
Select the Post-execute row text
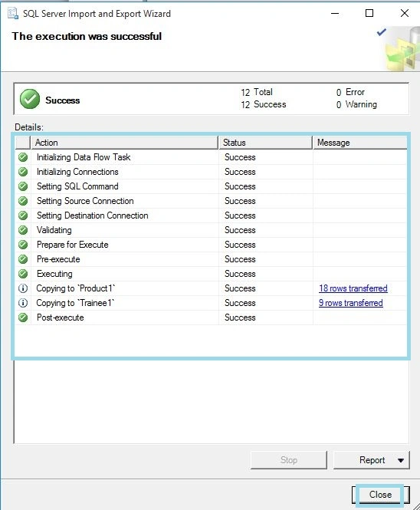60,318
